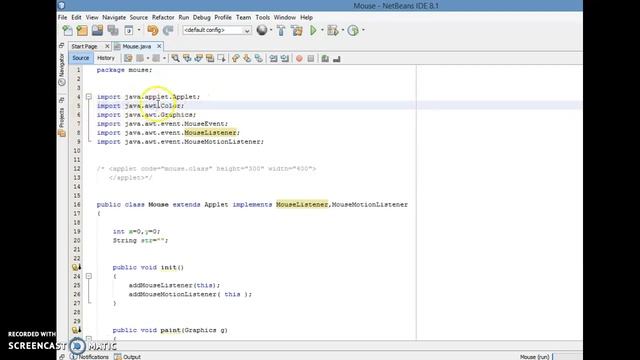Select the Mouse.java editor tab
This screenshot has height=360, width=640.
[137, 47]
